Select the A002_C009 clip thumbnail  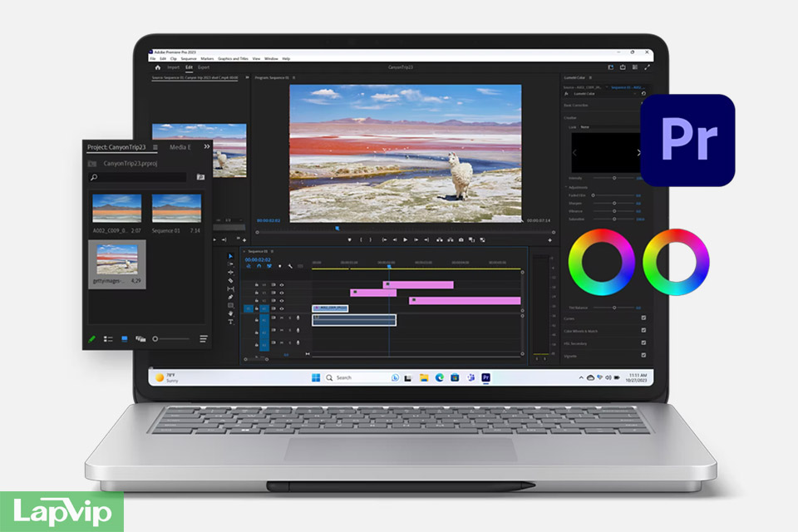click(116, 208)
